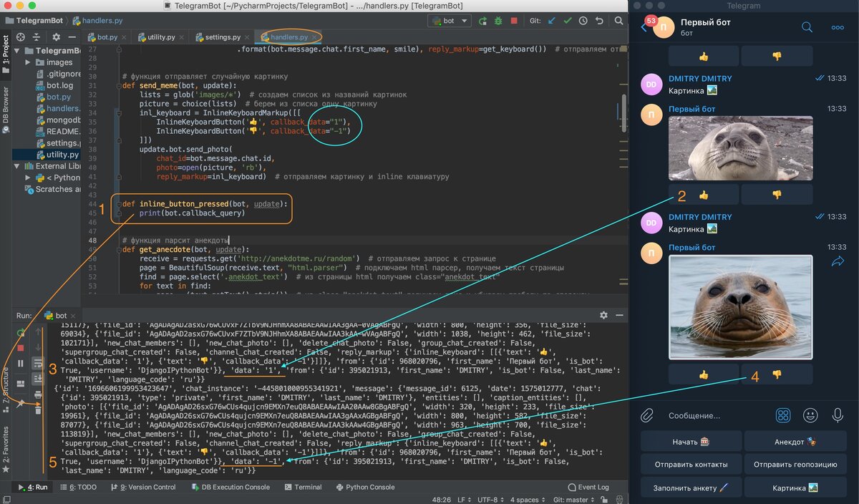This screenshot has height=504, width=859.
Task: Stop bot in Run panel gutter
Action: tap(20, 348)
